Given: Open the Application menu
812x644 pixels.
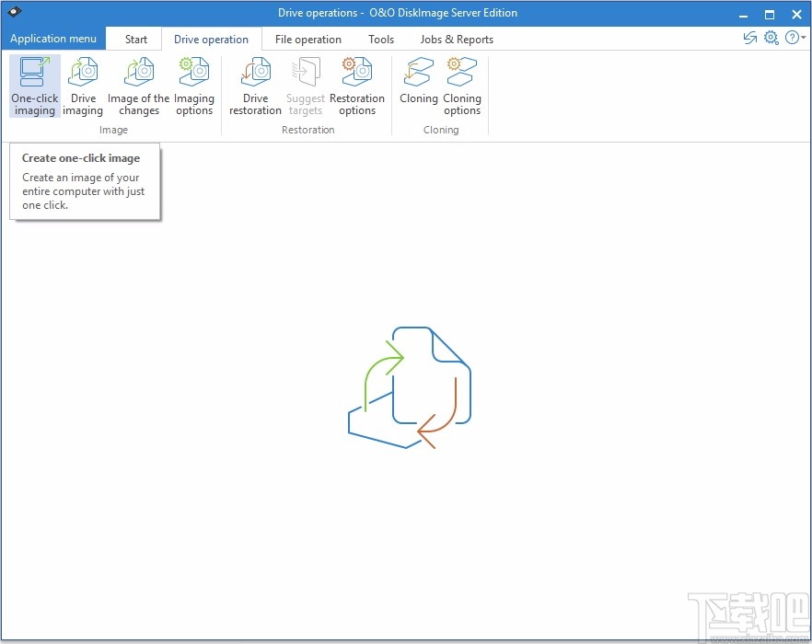Looking at the screenshot, I should pyautogui.click(x=53, y=38).
